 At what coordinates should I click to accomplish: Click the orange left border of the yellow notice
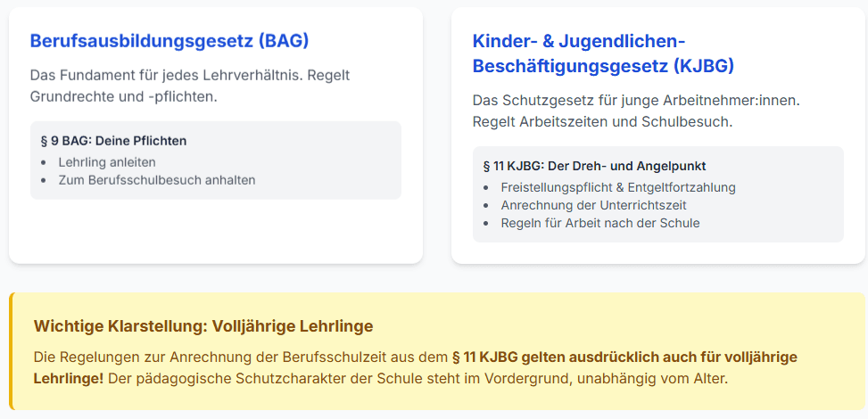[x=12, y=350]
